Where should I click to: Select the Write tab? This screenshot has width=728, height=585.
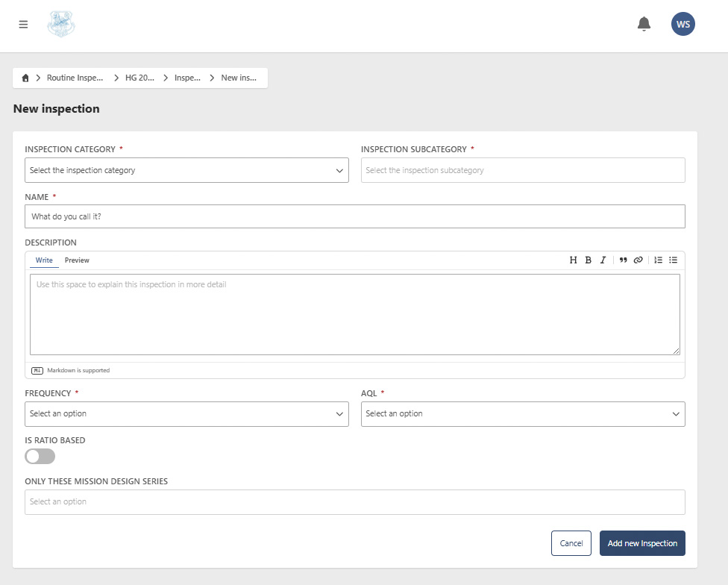pyautogui.click(x=44, y=260)
